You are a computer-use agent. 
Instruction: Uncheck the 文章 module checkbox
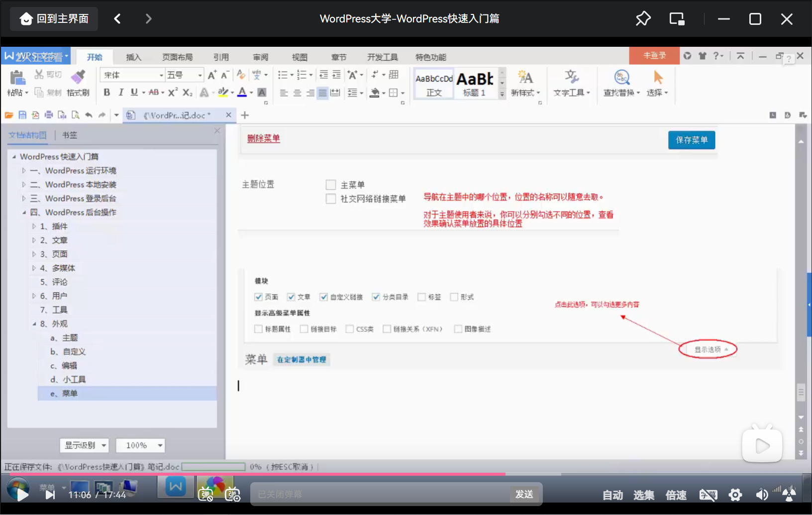(291, 297)
